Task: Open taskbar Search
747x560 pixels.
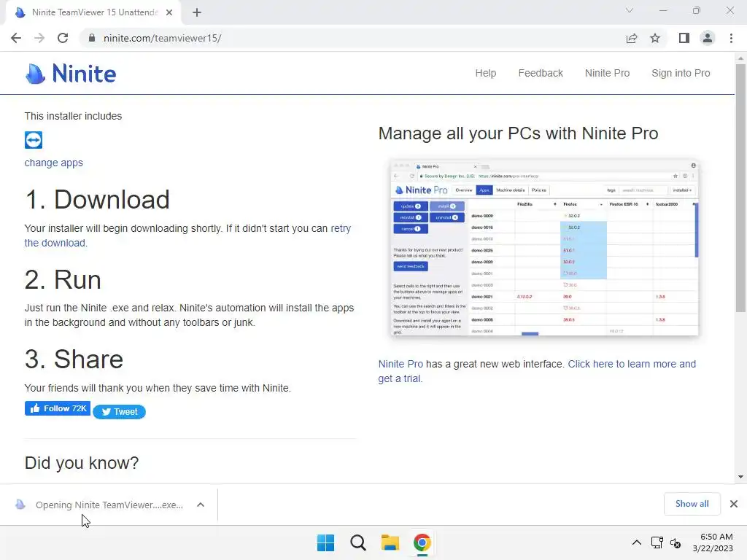Action: [x=357, y=542]
